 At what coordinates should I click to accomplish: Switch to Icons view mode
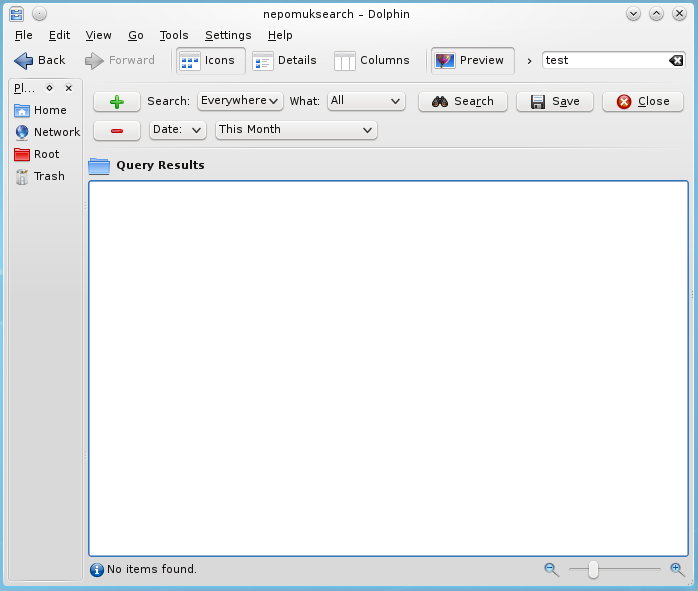pyautogui.click(x=211, y=61)
